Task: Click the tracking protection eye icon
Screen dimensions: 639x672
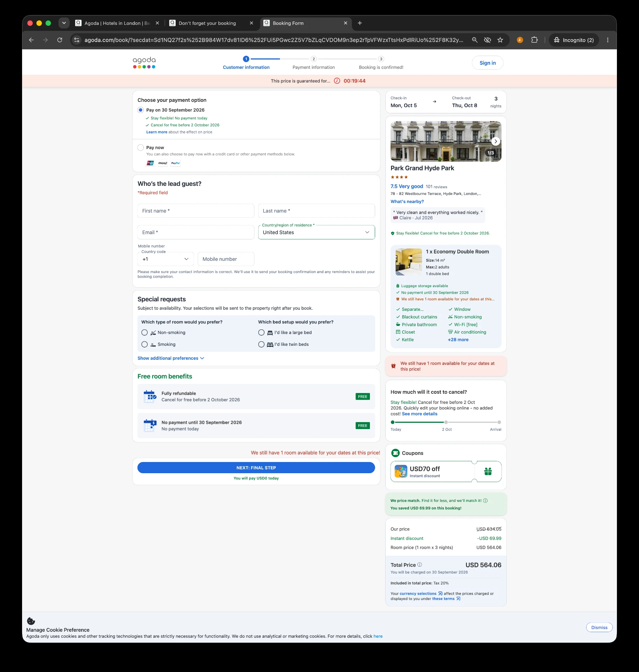Action: coord(487,40)
